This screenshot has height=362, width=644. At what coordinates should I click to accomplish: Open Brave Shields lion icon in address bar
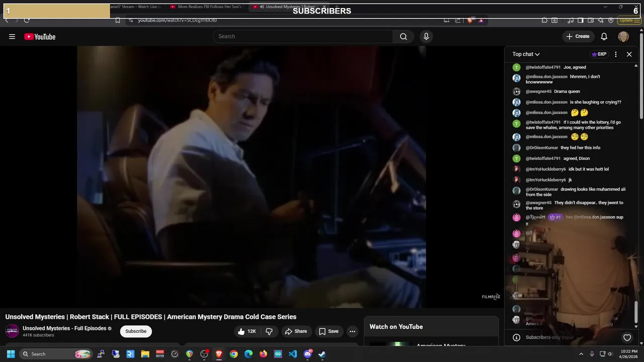[x=470, y=20]
